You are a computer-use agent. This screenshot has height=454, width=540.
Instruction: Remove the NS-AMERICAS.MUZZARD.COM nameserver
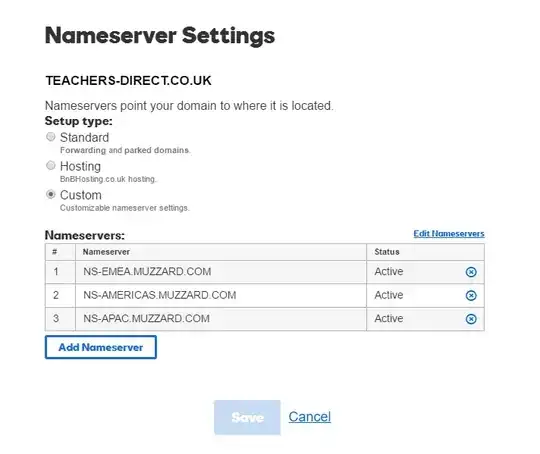pyautogui.click(x=471, y=295)
